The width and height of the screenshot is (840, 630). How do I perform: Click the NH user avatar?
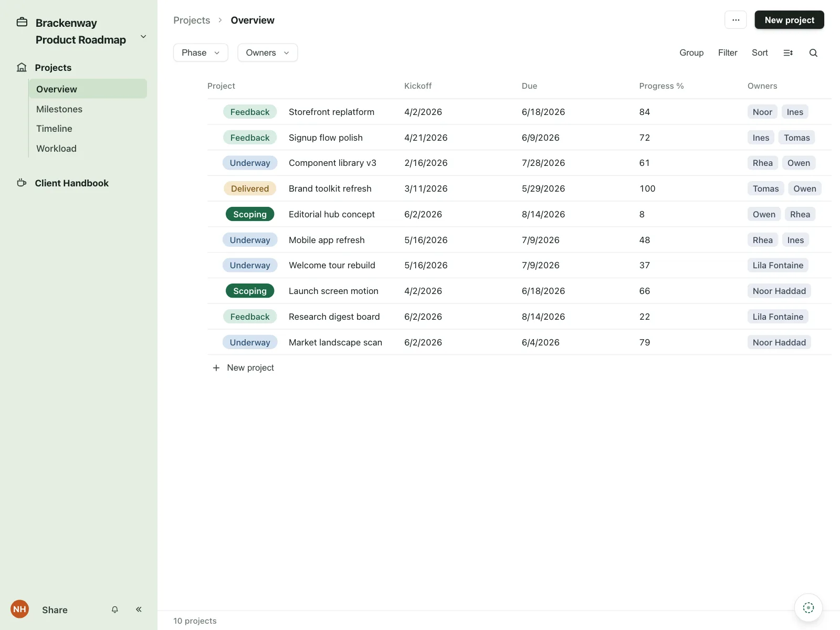(20, 609)
